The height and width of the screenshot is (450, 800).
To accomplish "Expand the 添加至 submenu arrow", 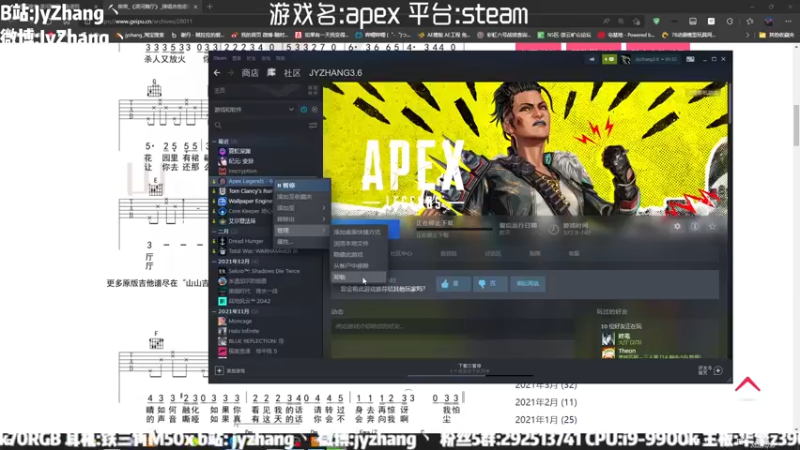I will (x=324, y=208).
